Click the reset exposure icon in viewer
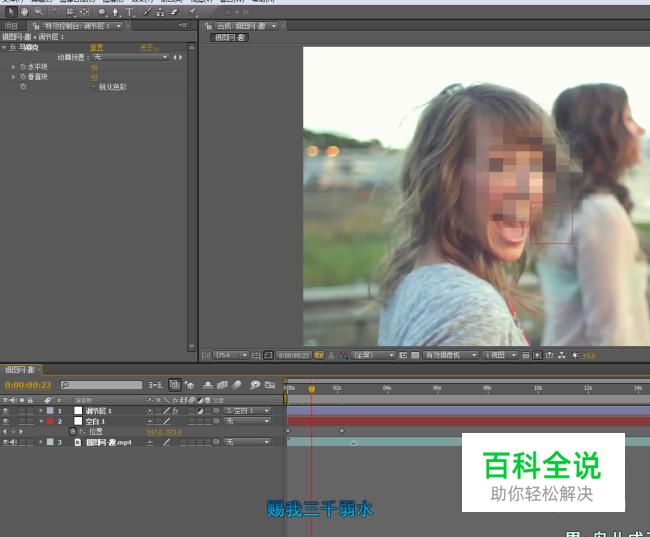Viewport: 650px width, 537px height. [575, 355]
